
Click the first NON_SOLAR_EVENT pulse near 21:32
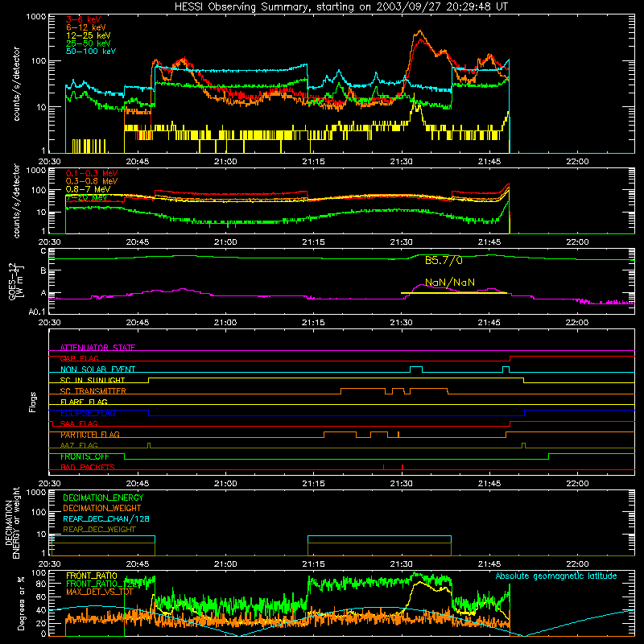pos(416,369)
